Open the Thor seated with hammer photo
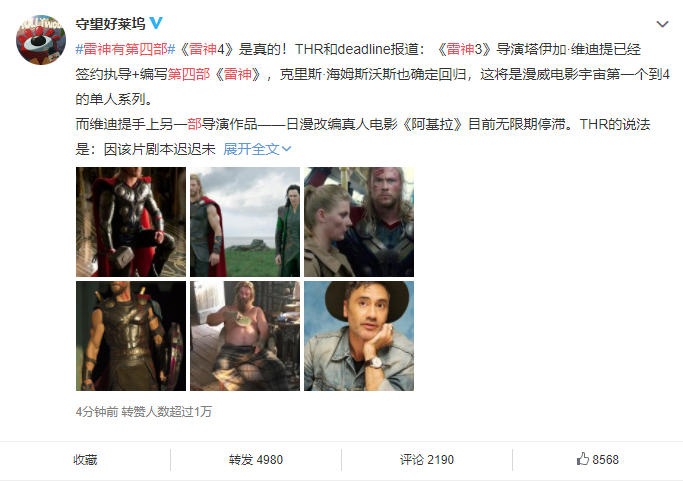683x481 pixels. 131,222
